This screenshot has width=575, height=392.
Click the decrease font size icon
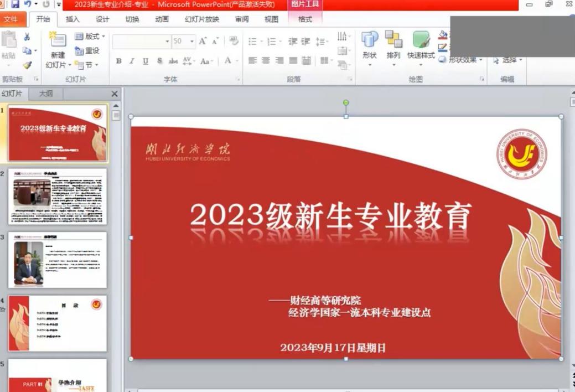(215, 41)
